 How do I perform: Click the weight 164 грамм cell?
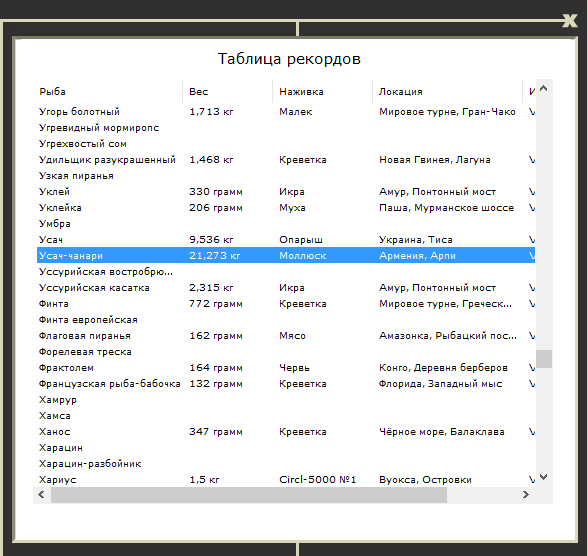[216, 368]
